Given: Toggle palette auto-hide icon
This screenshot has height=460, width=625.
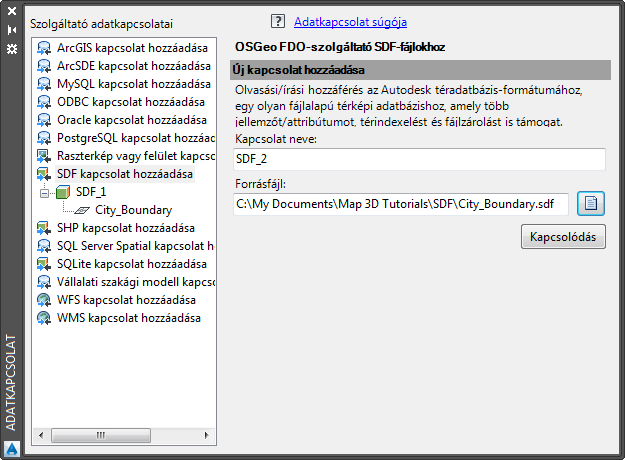Looking at the screenshot, I should tap(12, 30).
